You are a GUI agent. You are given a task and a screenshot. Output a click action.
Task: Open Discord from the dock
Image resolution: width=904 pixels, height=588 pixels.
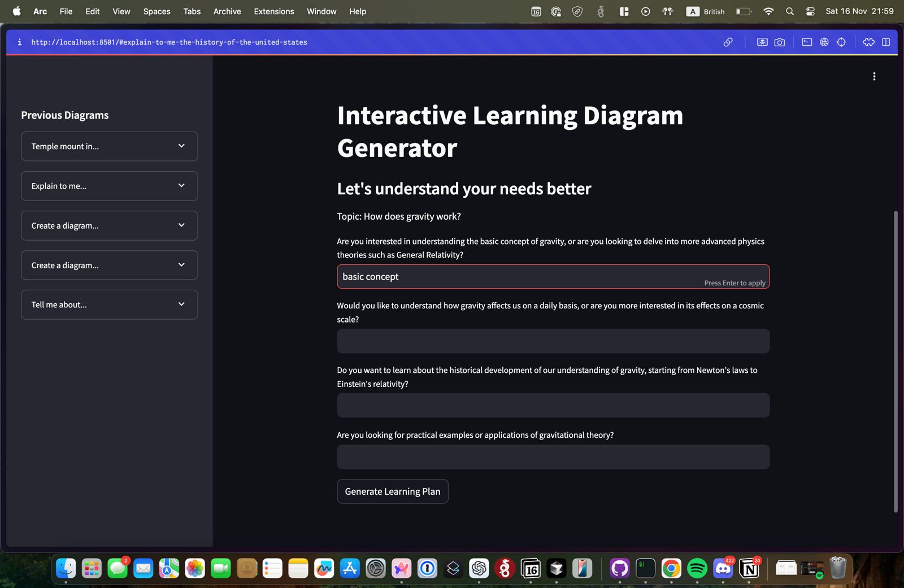pyautogui.click(x=723, y=568)
